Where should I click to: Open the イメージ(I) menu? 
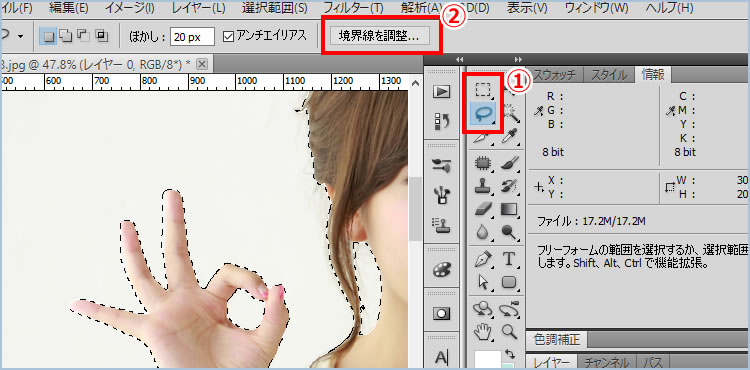(x=129, y=7)
